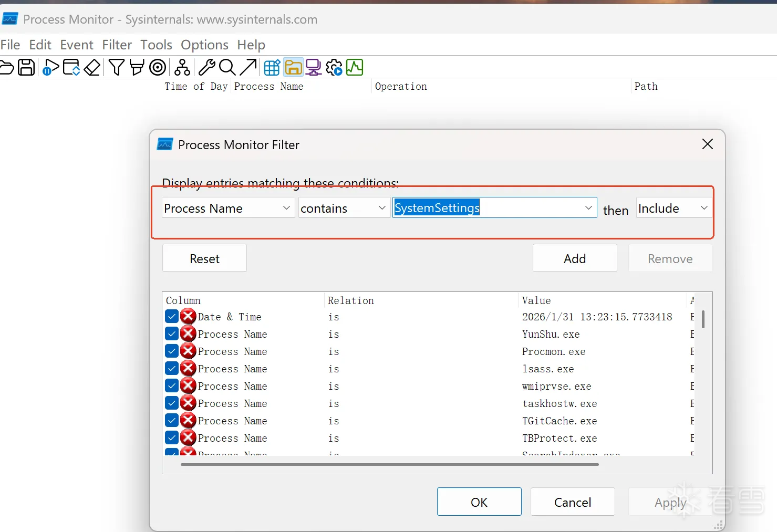The width and height of the screenshot is (777, 532).
Task: Open the 'contains' relation dropdown
Action: coord(344,208)
